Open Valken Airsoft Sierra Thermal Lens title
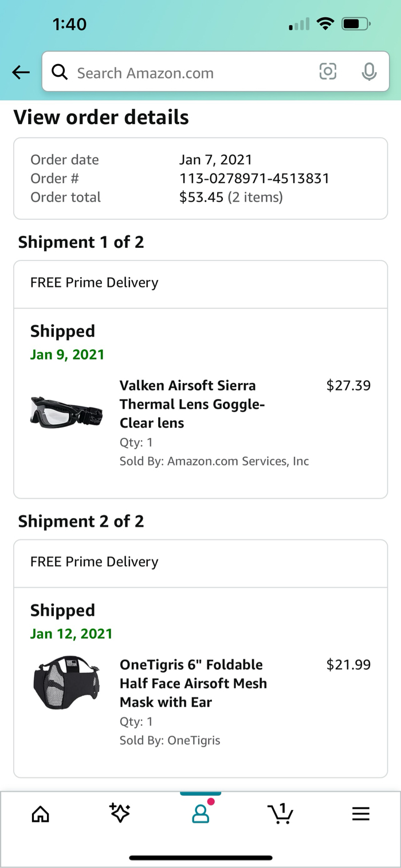 tap(192, 404)
